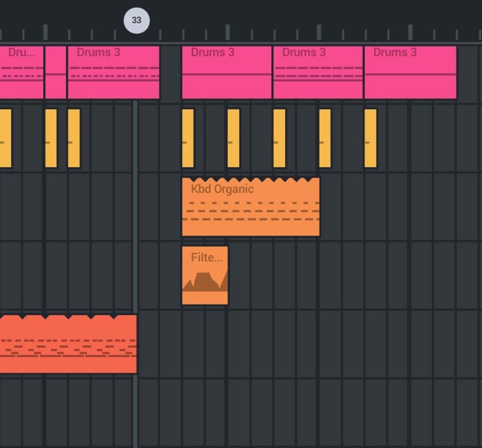This screenshot has width=482, height=448.
Task: Select the second yellow clip right of playhead line
Action: [233, 138]
